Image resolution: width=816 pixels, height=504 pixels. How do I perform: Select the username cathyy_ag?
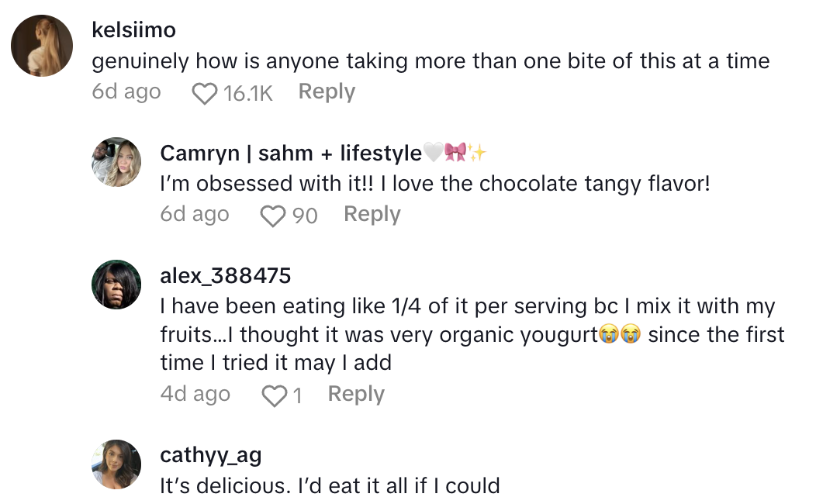(x=211, y=455)
